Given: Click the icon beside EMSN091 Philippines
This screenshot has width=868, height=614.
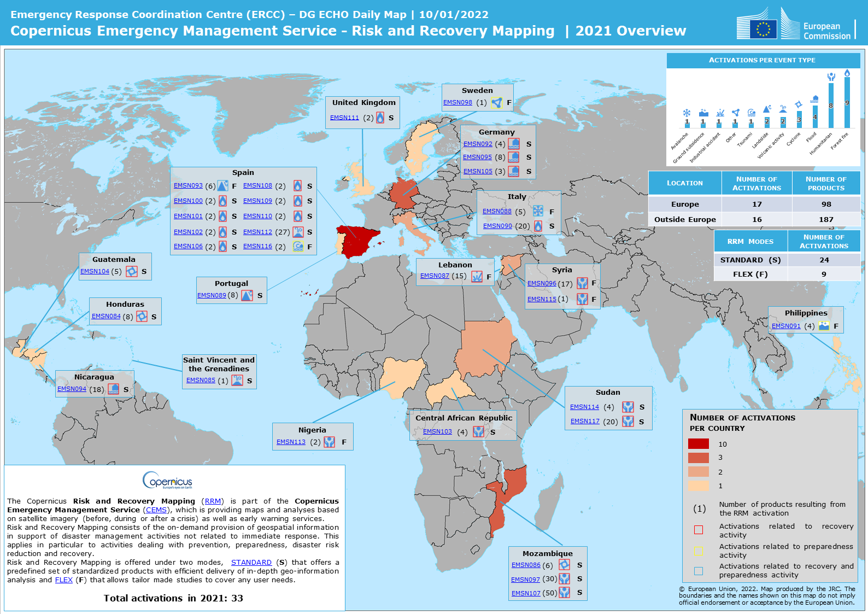Looking at the screenshot, I should [824, 326].
